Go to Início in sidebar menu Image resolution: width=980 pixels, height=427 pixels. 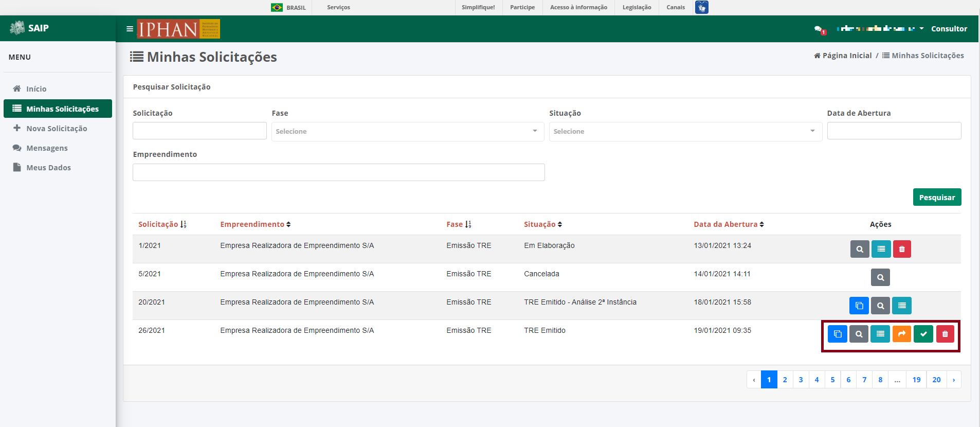tap(36, 88)
